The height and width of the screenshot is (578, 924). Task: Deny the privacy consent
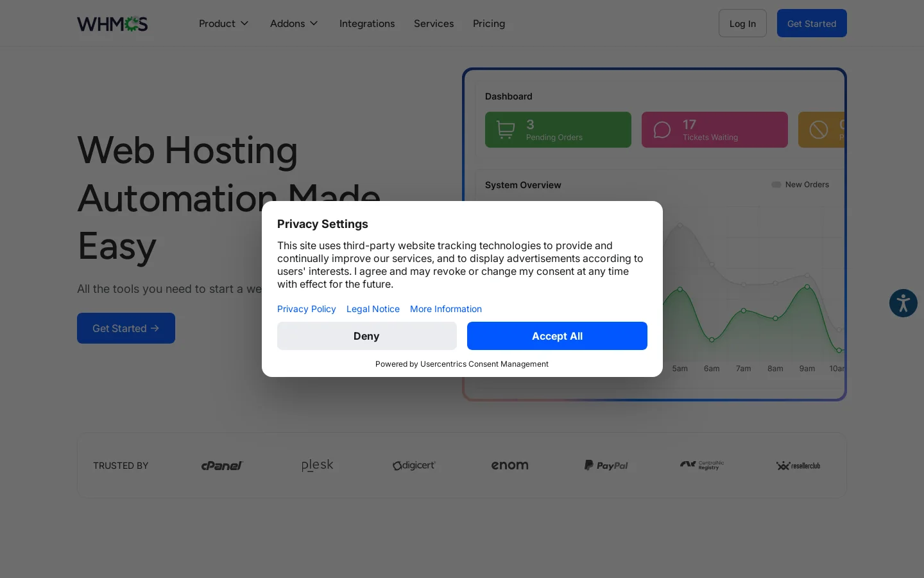click(367, 336)
